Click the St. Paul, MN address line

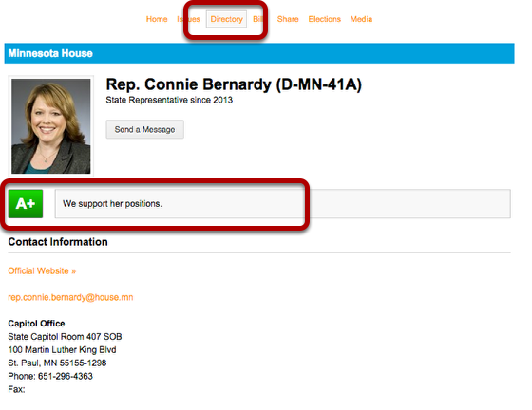point(57,363)
